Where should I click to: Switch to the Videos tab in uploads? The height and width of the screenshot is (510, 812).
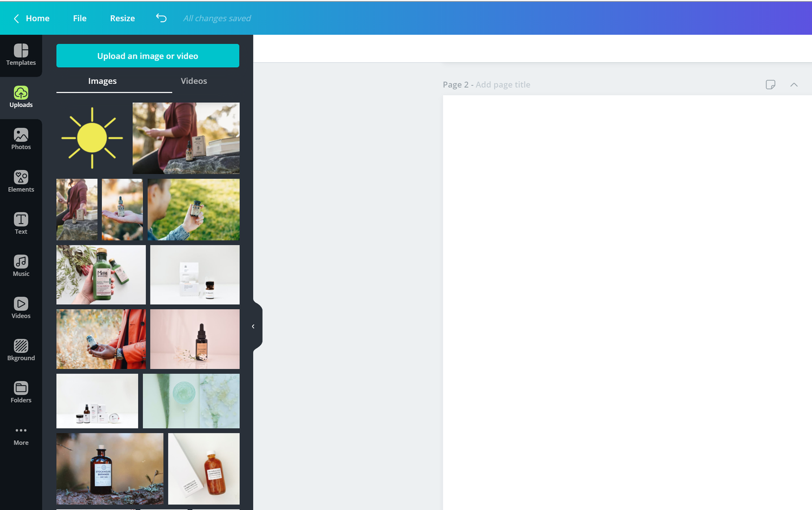[193, 81]
